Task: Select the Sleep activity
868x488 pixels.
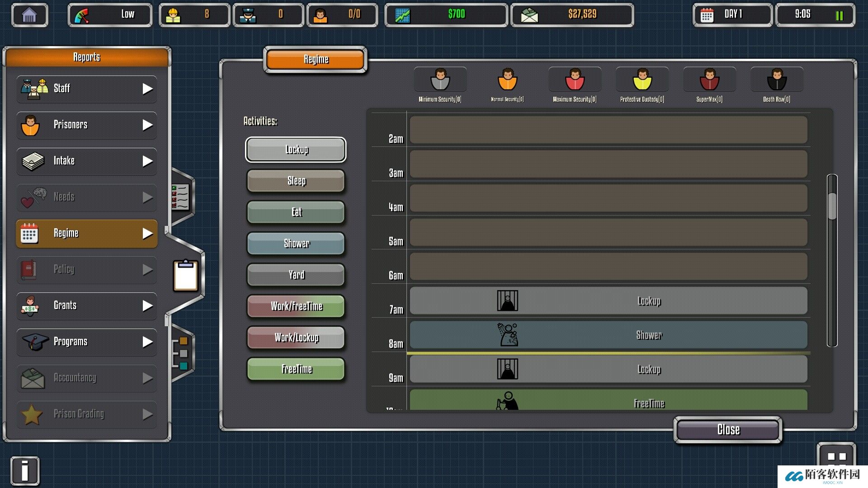Action: coord(296,181)
